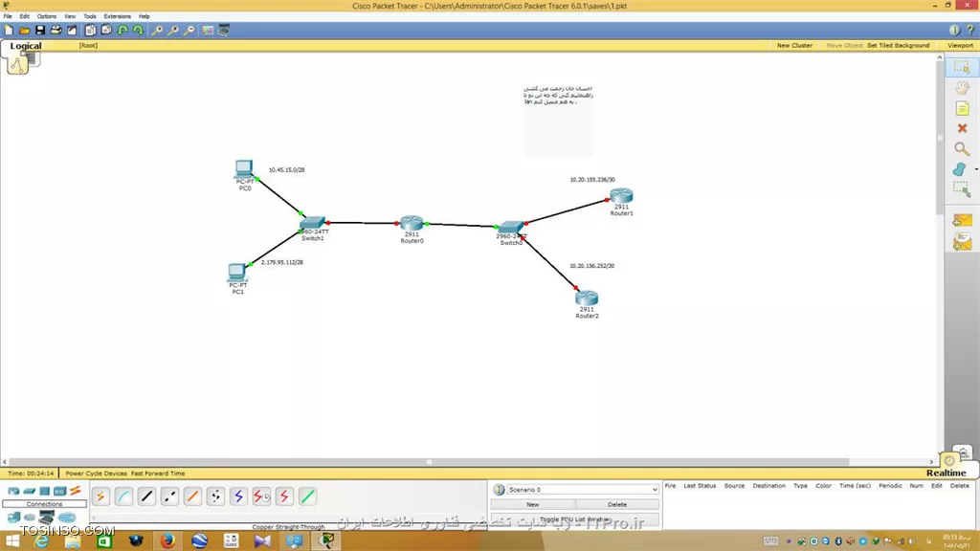
Task: Select the Console cable
Action: pyautogui.click(x=123, y=496)
